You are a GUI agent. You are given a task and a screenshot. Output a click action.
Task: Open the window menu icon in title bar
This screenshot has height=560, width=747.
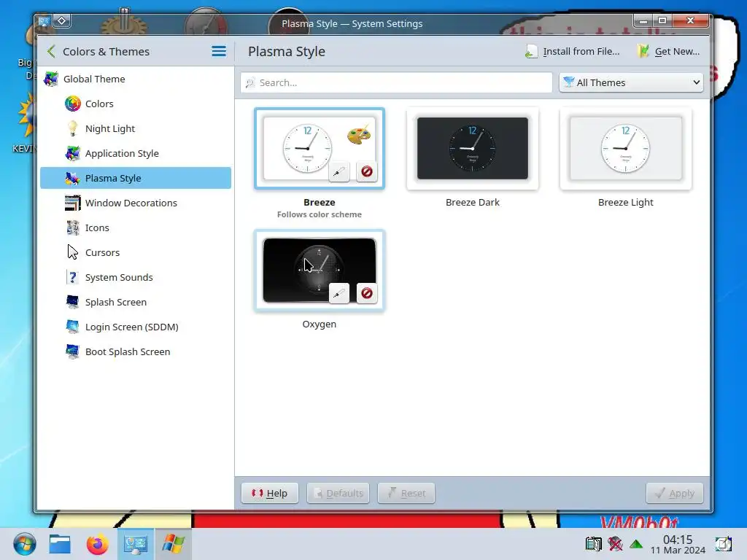point(44,21)
